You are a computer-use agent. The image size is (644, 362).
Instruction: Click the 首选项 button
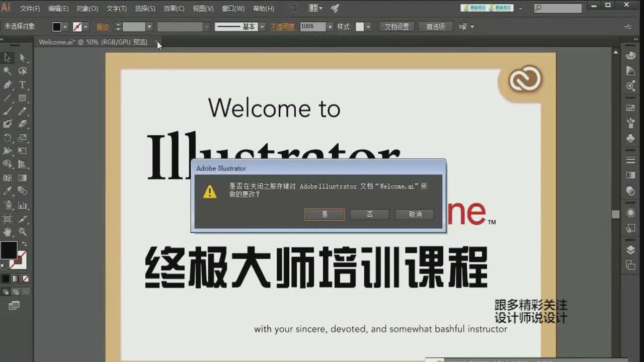(435, 27)
